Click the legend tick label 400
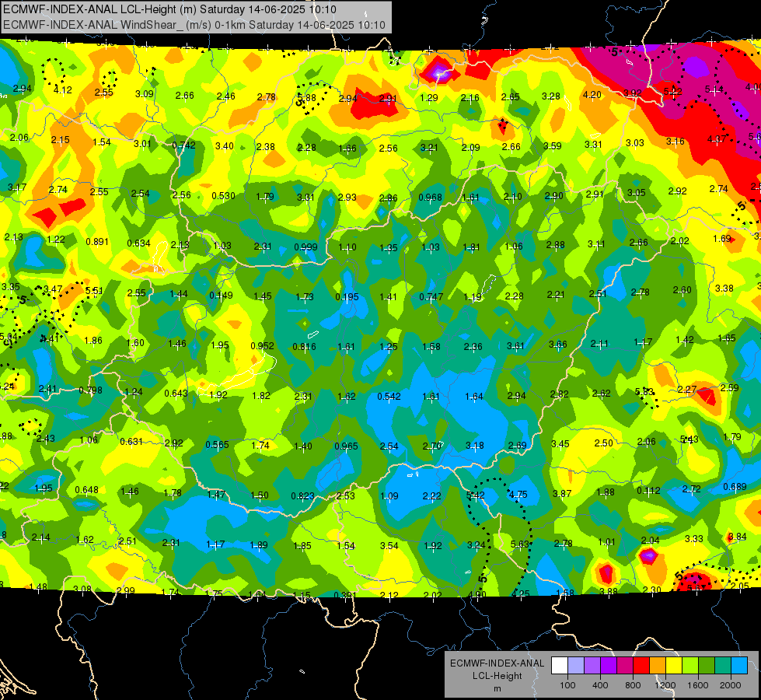This screenshot has height=700, width=761. [600, 685]
